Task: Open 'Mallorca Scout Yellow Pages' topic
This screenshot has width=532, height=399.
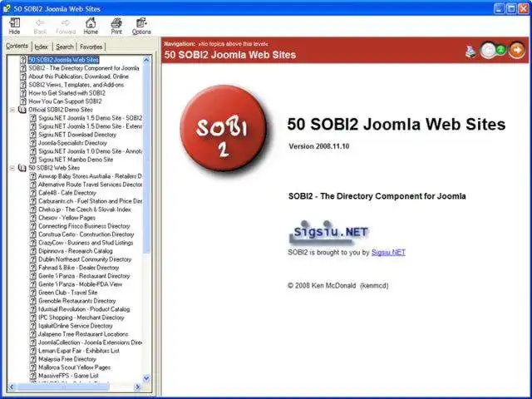Action: click(74, 367)
